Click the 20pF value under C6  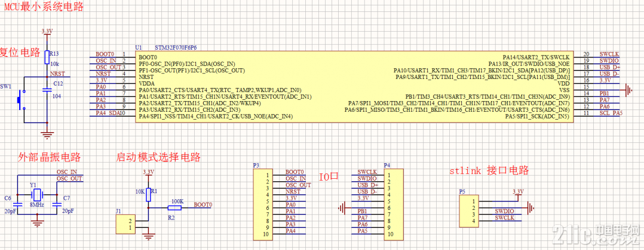point(11,211)
